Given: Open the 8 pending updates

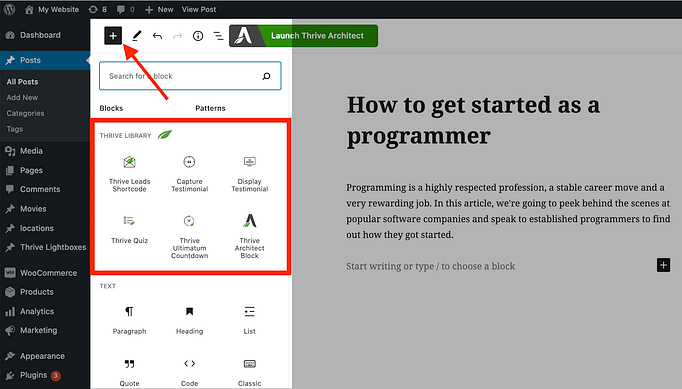Looking at the screenshot, I should click(97, 9).
